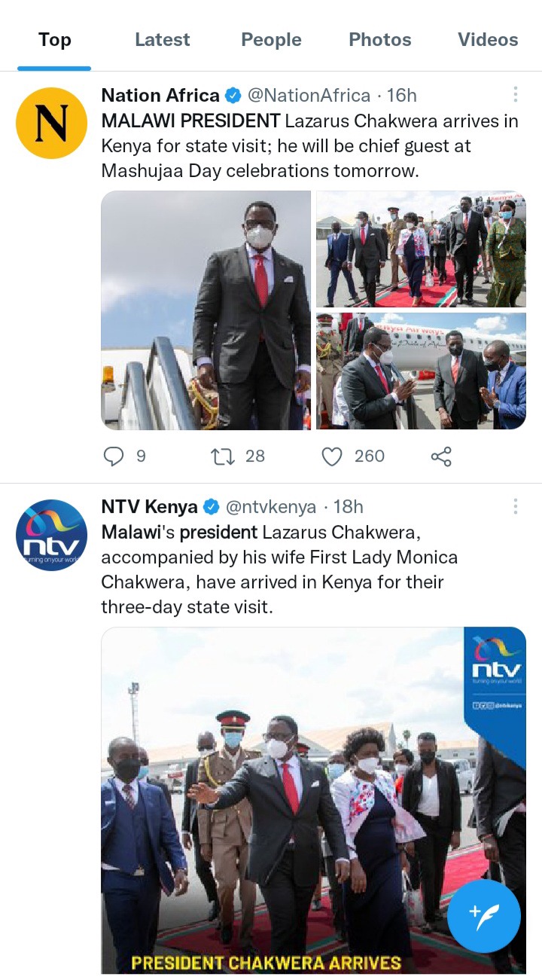542x980 pixels.
Task: Share the Nation Africa tweet
Action: coord(441,456)
